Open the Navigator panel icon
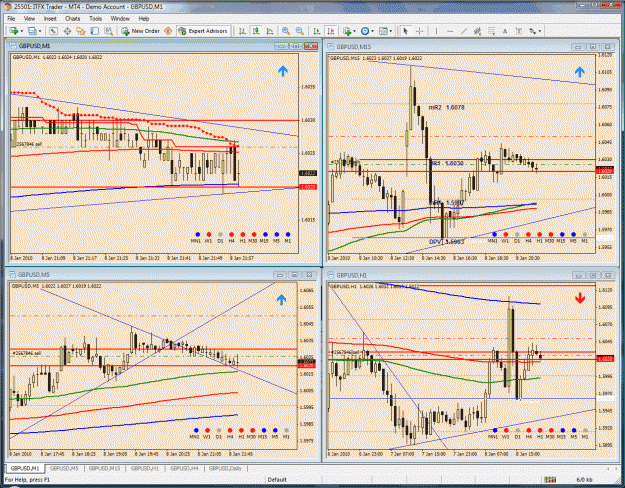625x488 pixels. tap(81, 31)
